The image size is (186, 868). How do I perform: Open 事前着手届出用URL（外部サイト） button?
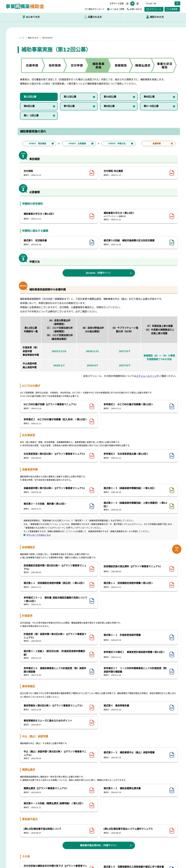point(99,845)
